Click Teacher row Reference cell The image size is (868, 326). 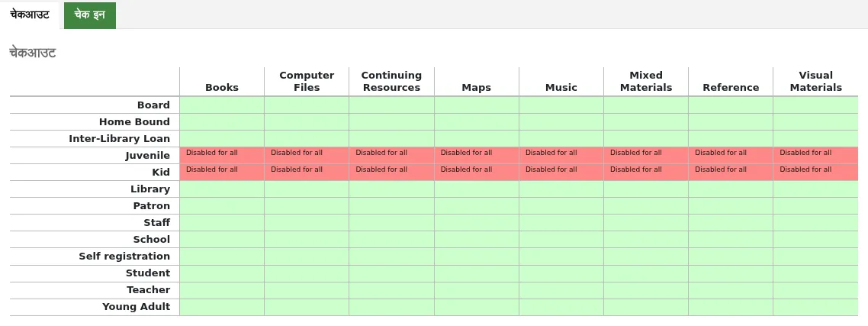(731, 291)
